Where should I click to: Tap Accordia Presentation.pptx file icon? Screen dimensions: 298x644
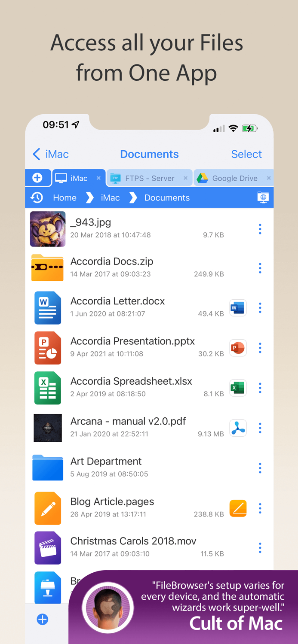click(48, 348)
